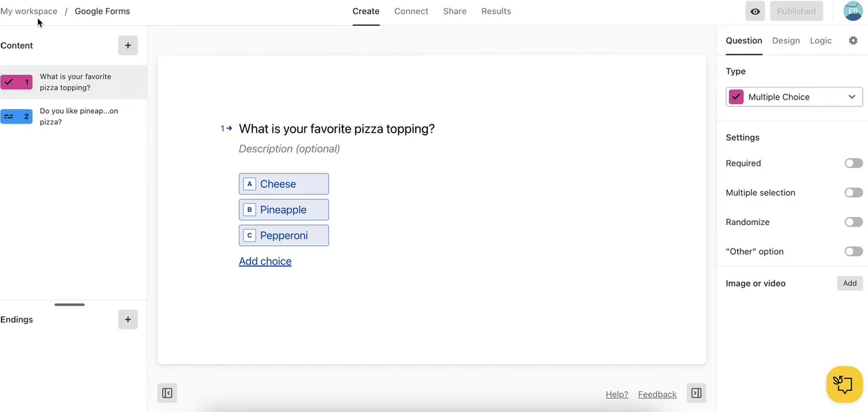Open the Multiple Choice type dropdown

(x=794, y=97)
